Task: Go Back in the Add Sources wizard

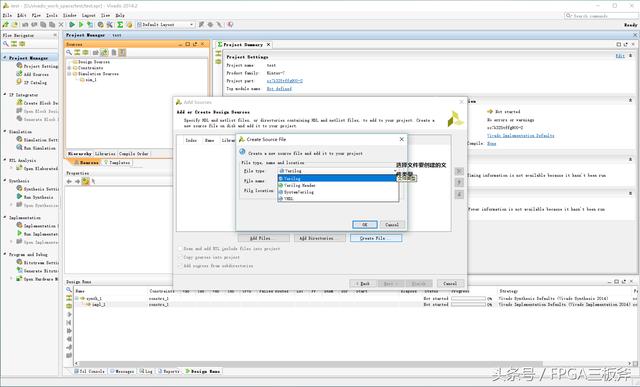Action: (362, 283)
